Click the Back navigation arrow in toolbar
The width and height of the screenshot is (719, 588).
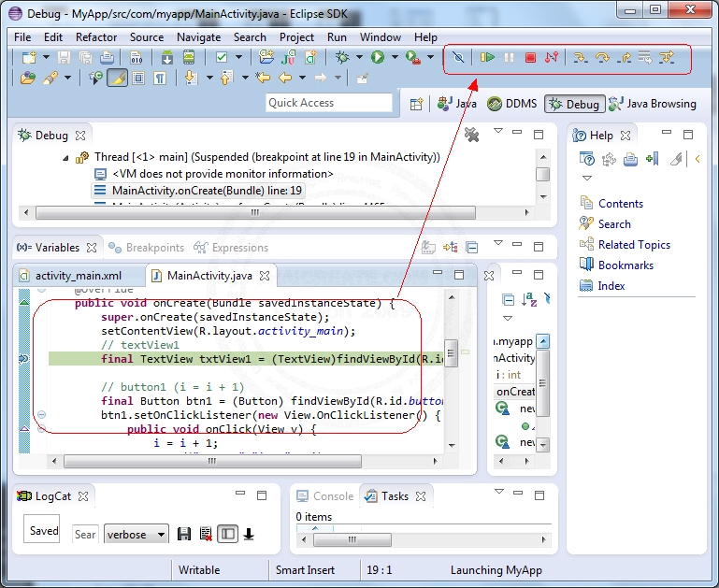click(x=285, y=78)
